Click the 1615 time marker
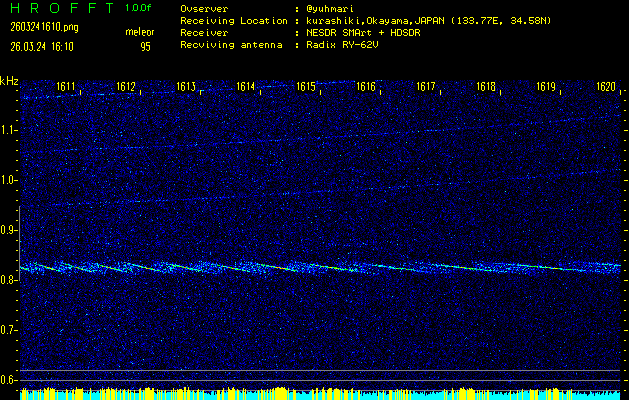The height and width of the screenshot is (400, 629). pos(306,87)
